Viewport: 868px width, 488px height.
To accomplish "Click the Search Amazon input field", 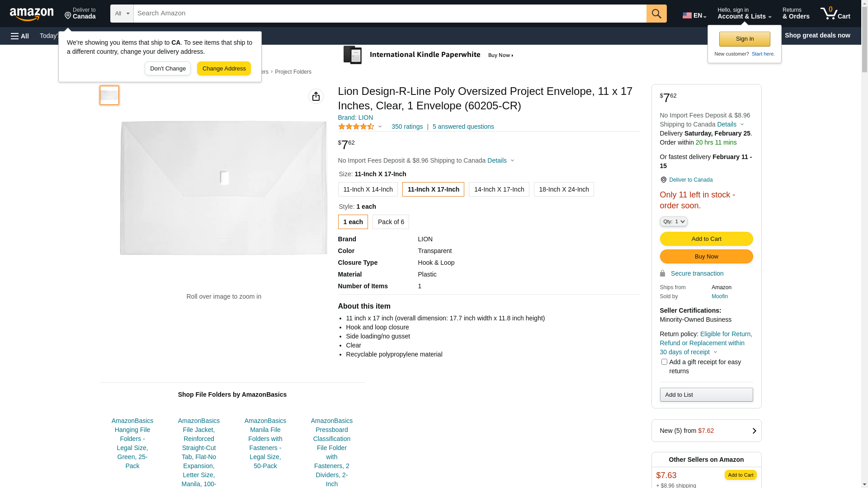I will (x=390, y=14).
